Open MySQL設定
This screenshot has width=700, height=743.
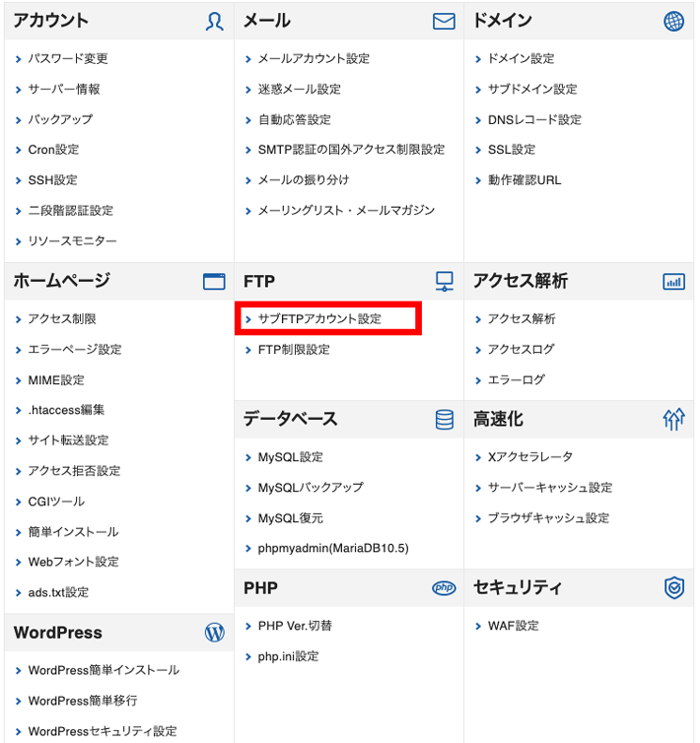pyautogui.click(x=290, y=457)
